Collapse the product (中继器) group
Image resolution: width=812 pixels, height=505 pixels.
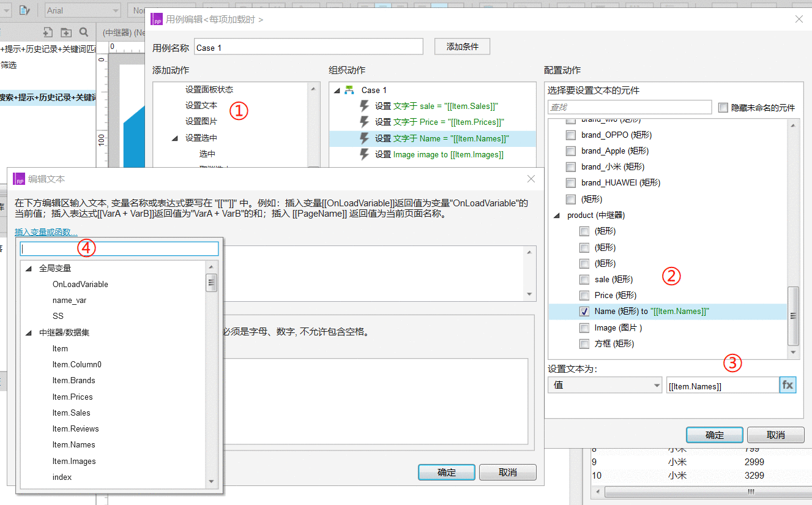click(557, 215)
